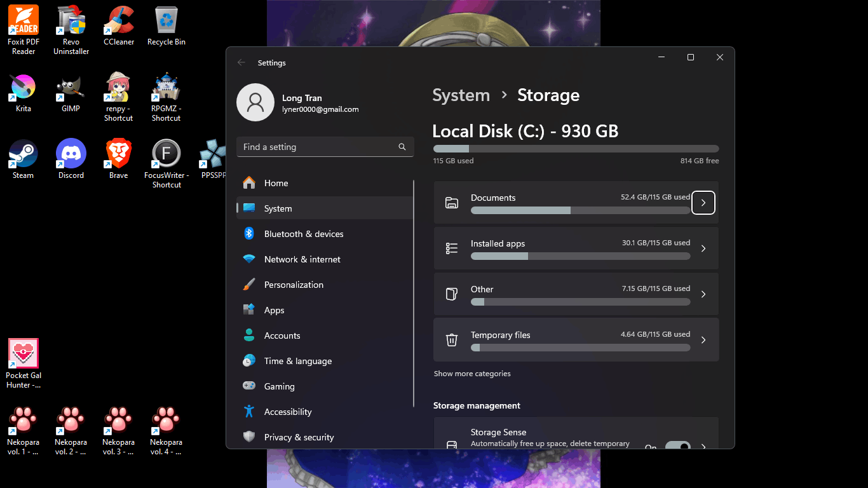Viewport: 868px width, 488px height.
Task: Click the System breadcrumb link
Action: [x=461, y=95]
